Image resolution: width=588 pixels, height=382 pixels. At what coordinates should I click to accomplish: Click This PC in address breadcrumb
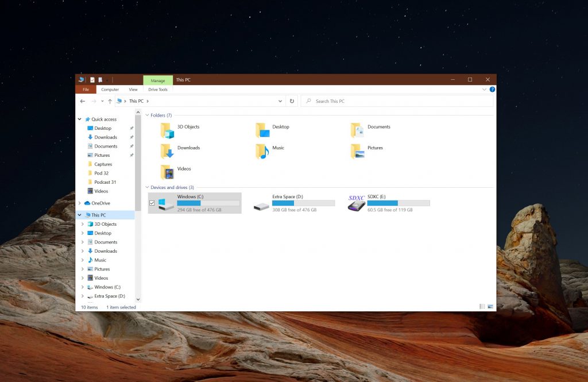pyautogui.click(x=136, y=101)
